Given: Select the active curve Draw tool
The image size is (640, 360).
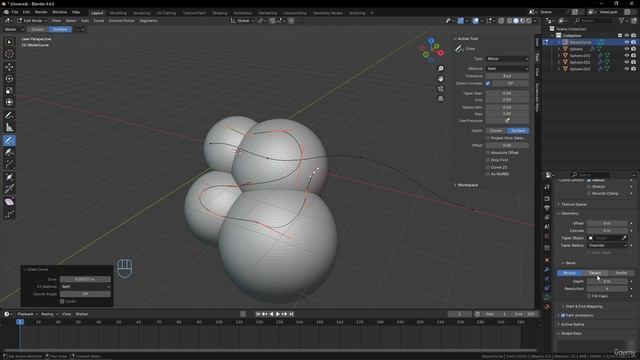Looking at the screenshot, I should (9, 140).
